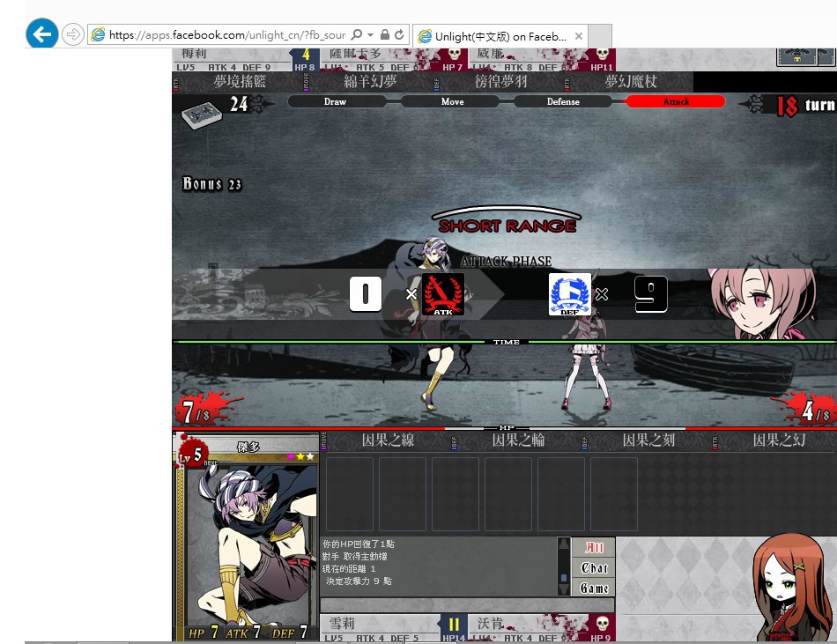Viewport: 837px width, 644px height.
Task: Click the first empty hand card slot
Action: [350, 494]
